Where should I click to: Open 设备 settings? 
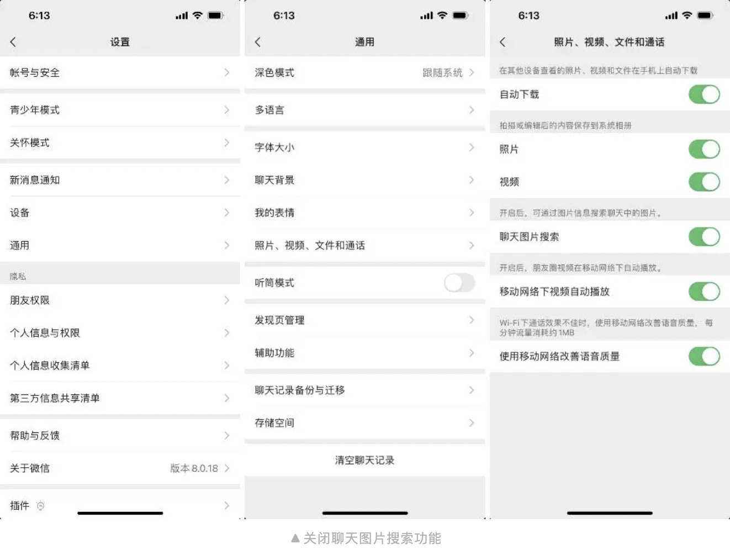120,213
